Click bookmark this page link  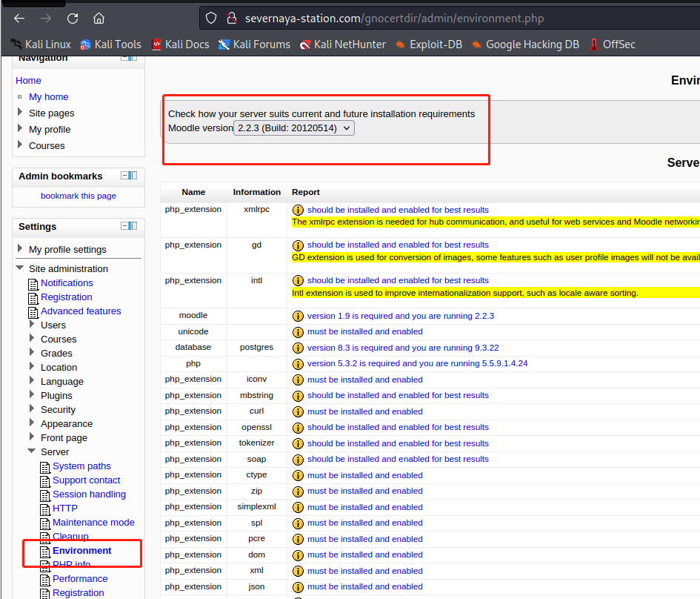pyautogui.click(x=78, y=196)
